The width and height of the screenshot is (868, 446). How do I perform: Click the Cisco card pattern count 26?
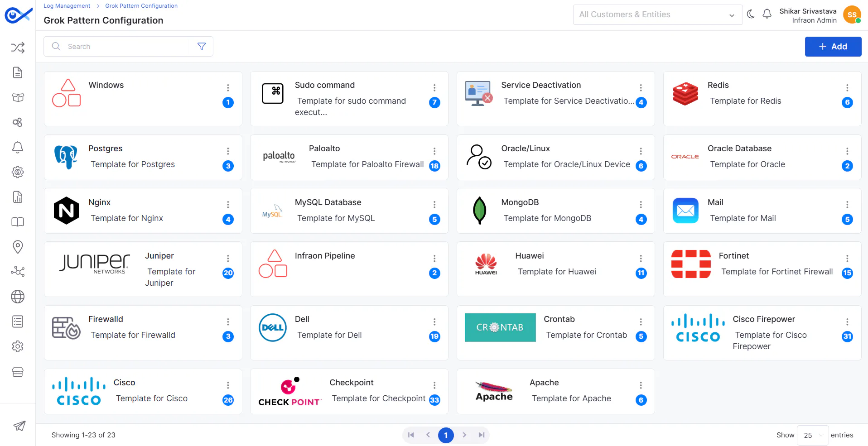coord(228,400)
